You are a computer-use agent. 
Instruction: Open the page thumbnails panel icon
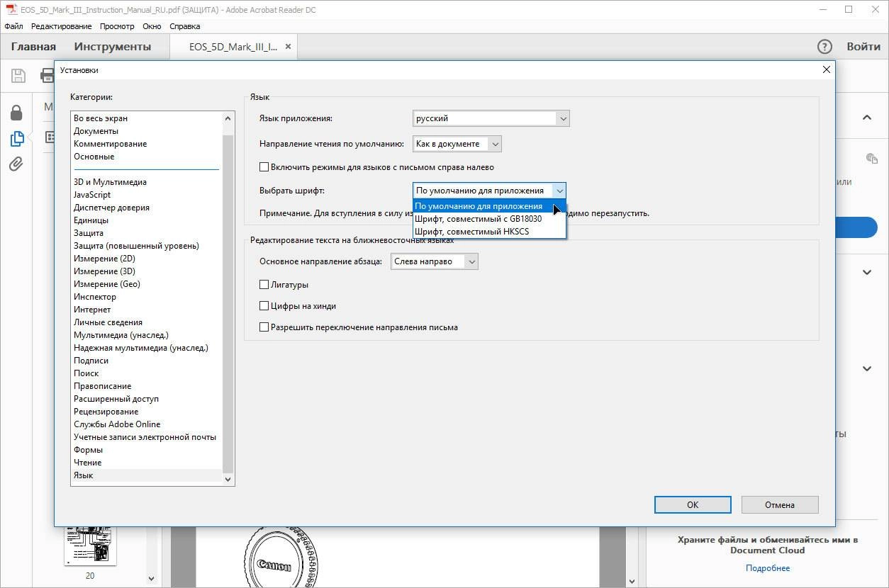point(16,138)
